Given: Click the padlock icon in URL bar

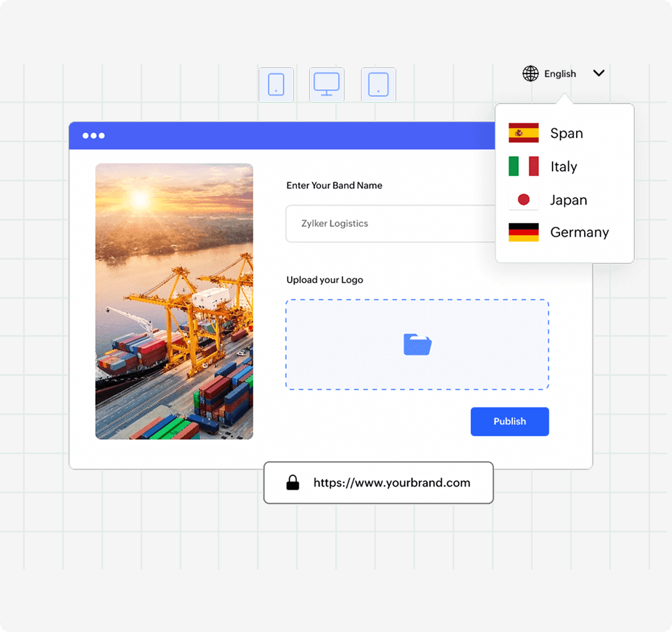Looking at the screenshot, I should click(293, 482).
